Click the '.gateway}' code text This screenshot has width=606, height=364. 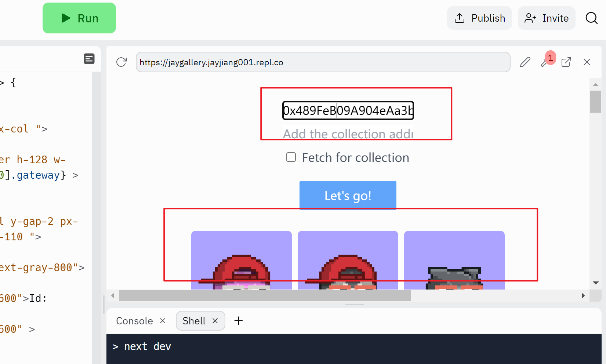tap(38, 175)
